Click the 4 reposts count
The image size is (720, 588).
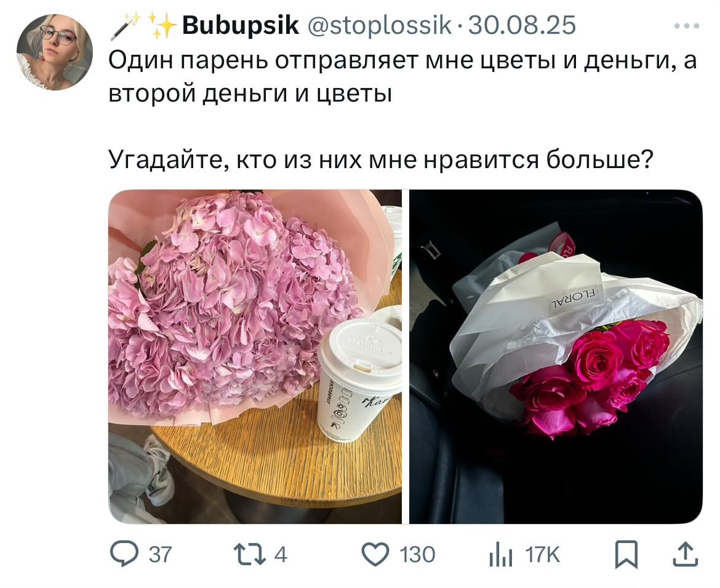[x=281, y=555]
